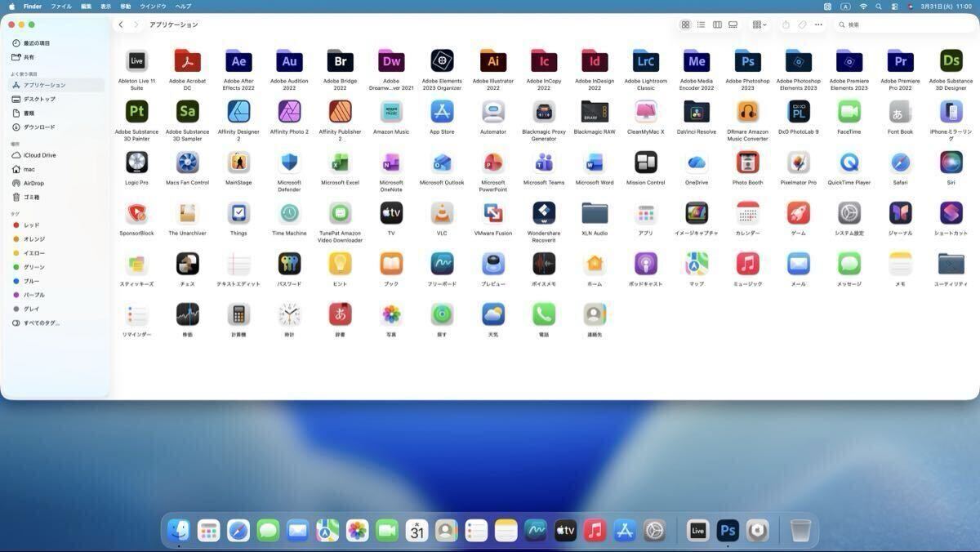Open the 移動 menu
Screen dimensions: 980x552
[126, 6]
